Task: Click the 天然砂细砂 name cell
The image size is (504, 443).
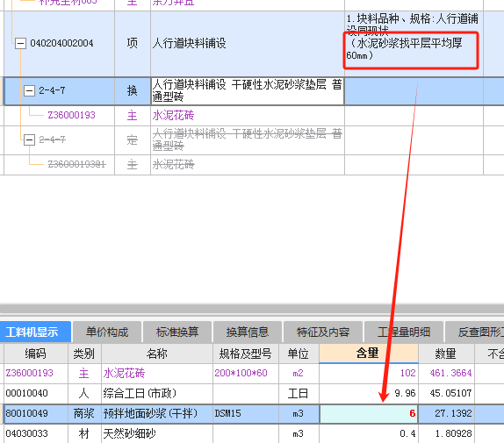Action: tap(157, 433)
